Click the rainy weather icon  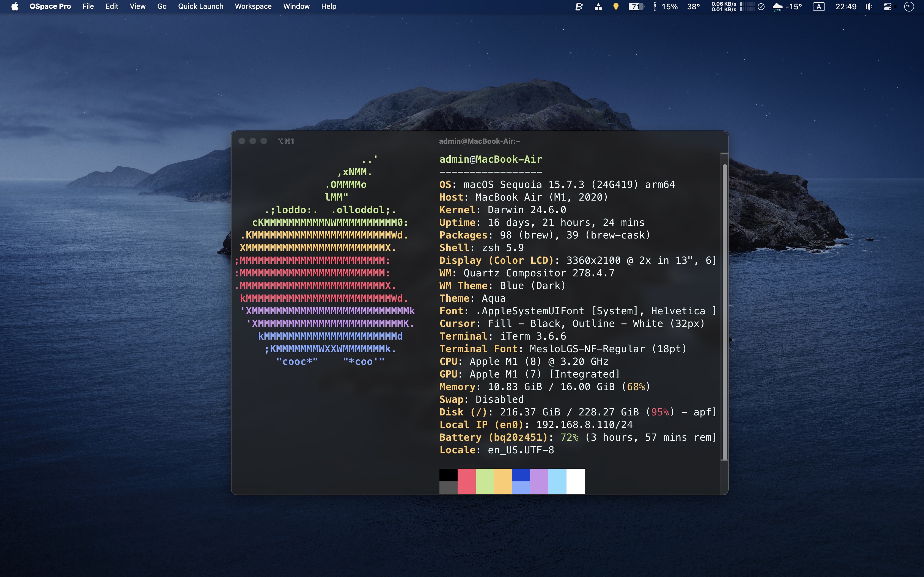777,7
